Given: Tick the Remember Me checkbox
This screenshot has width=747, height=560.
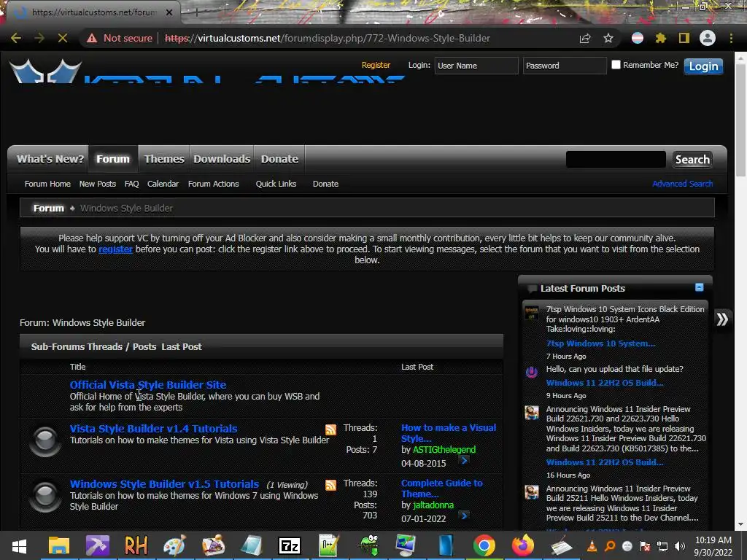Looking at the screenshot, I should 616,65.
